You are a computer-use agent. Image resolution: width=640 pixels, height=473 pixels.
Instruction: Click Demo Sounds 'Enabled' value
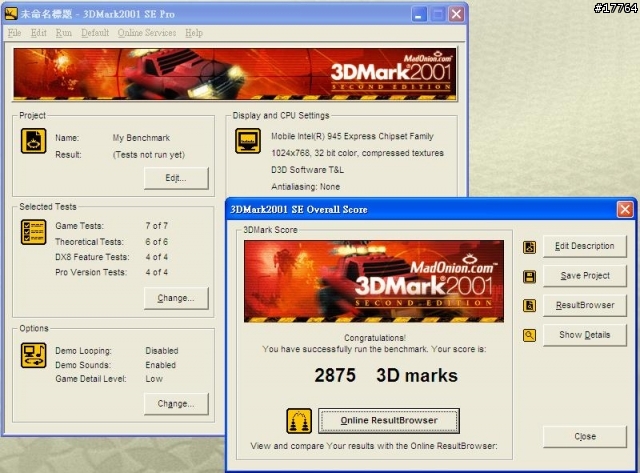click(x=160, y=365)
